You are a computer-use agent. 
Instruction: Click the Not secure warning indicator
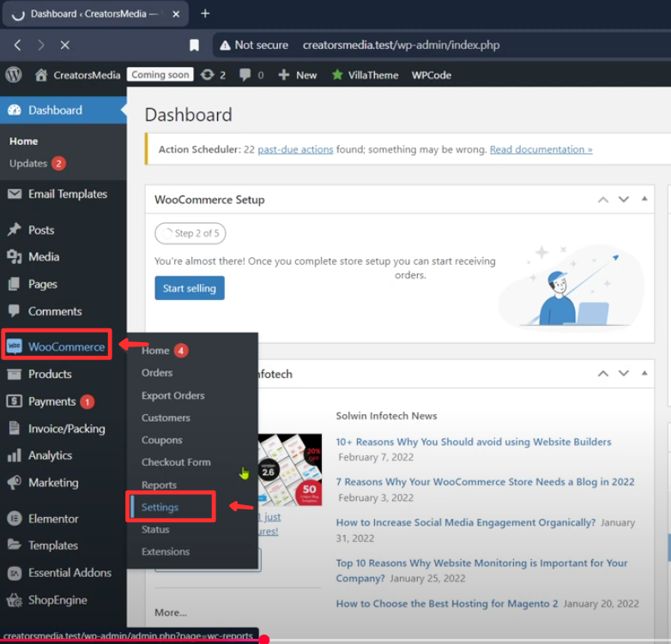point(254,45)
